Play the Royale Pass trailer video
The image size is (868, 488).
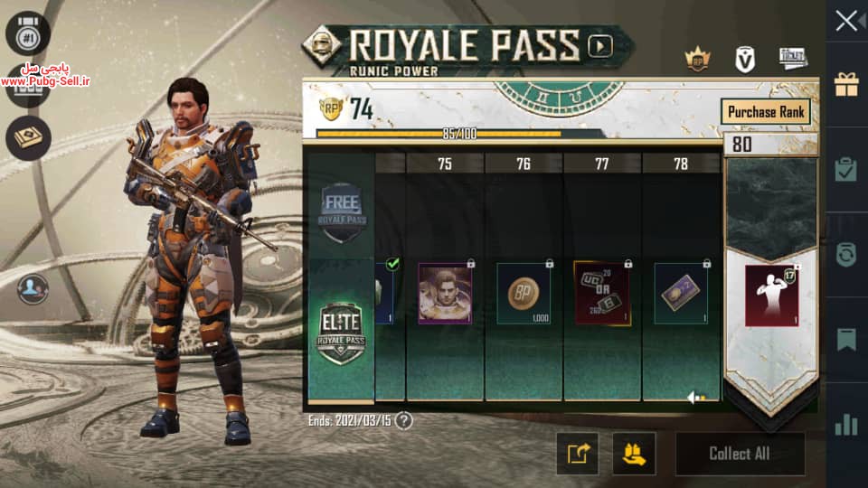tap(600, 46)
